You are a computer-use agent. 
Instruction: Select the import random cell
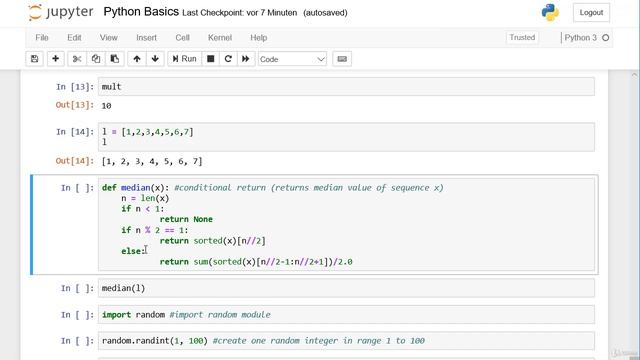[x=346, y=315]
